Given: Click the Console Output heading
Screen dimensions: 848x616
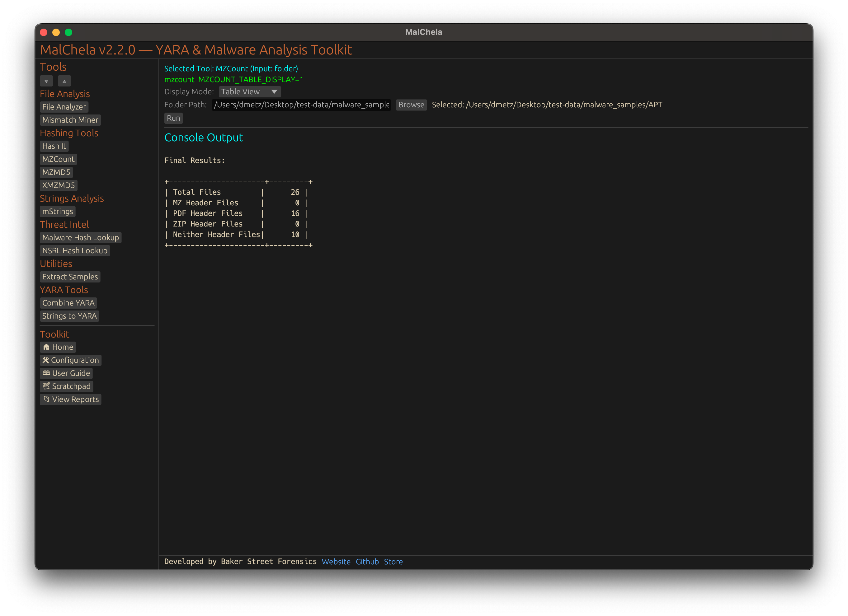Looking at the screenshot, I should pos(204,138).
